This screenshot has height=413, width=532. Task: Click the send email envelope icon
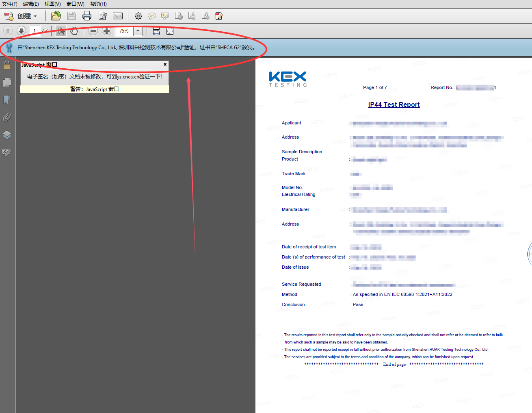click(x=118, y=16)
